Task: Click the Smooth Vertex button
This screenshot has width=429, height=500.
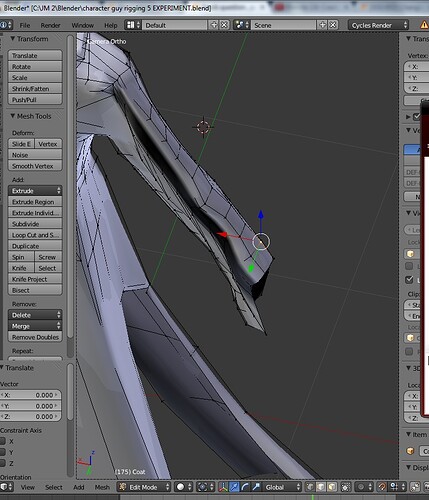Action: click(x=35, y=166)
